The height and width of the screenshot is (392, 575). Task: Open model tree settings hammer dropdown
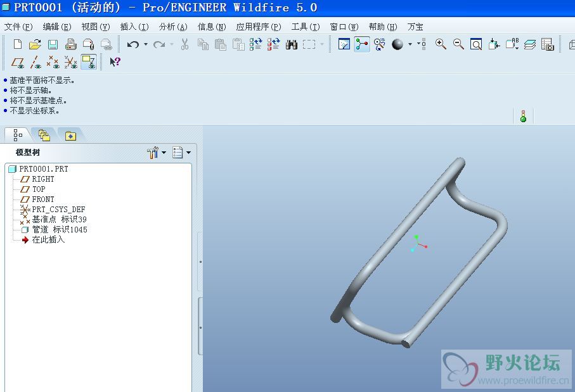click(x=157, y=153)
